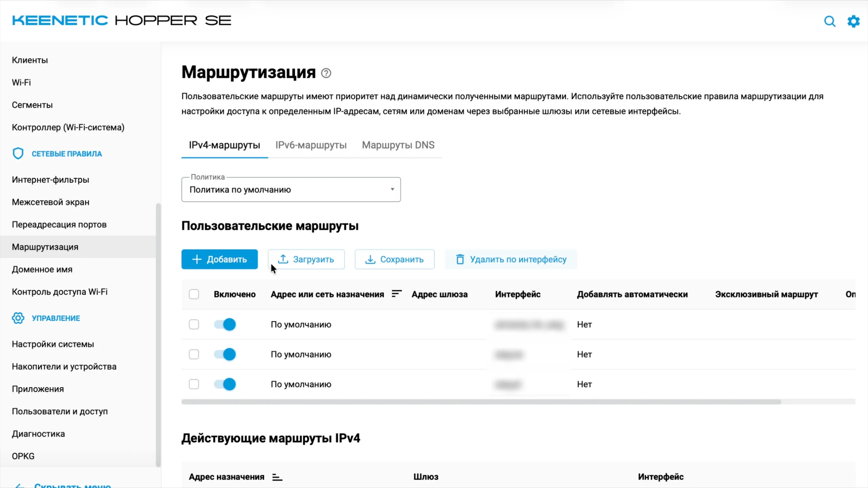Check the second По умолчанию route checkbox
Image resolution: width=868 pixels, height=488 pixels.
194,354
